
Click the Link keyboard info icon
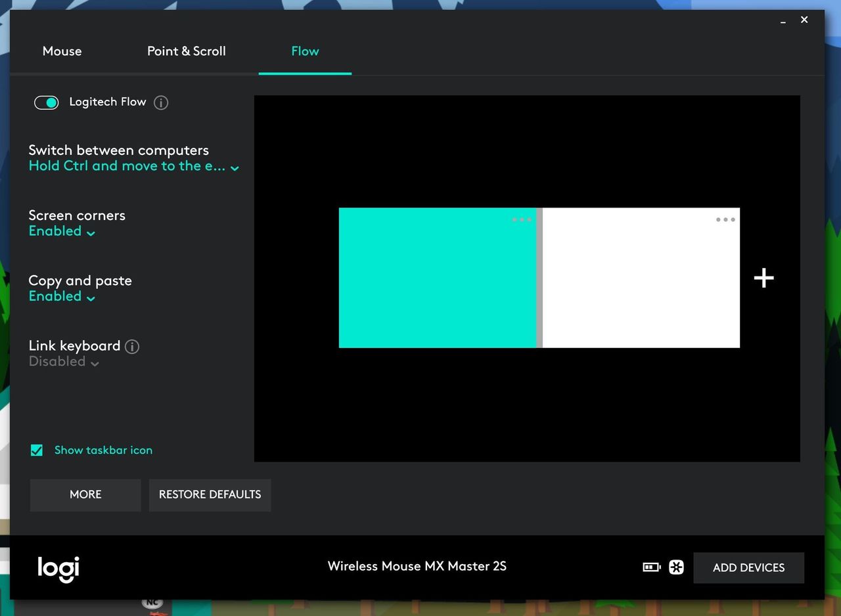coord(132,346)
